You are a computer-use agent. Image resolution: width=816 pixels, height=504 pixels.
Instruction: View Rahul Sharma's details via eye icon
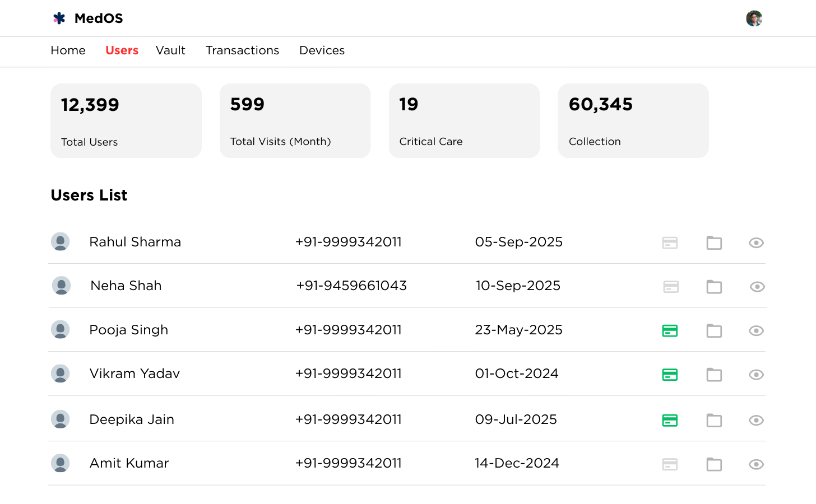pos(756,242)
